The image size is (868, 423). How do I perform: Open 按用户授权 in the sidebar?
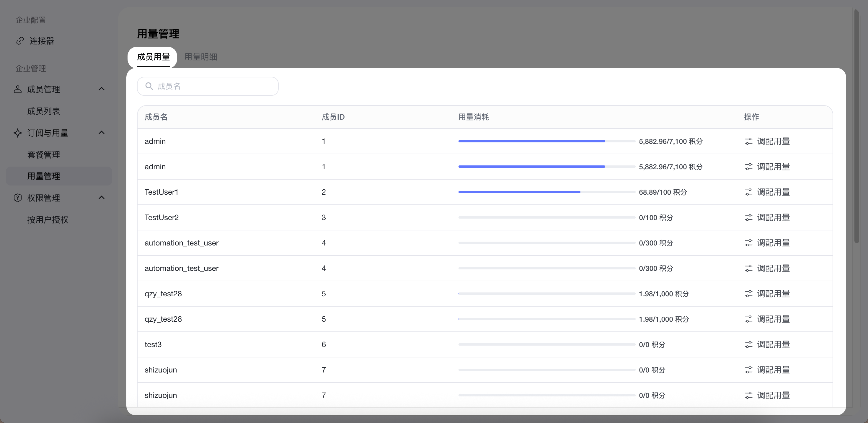click(x=48, y=220)
